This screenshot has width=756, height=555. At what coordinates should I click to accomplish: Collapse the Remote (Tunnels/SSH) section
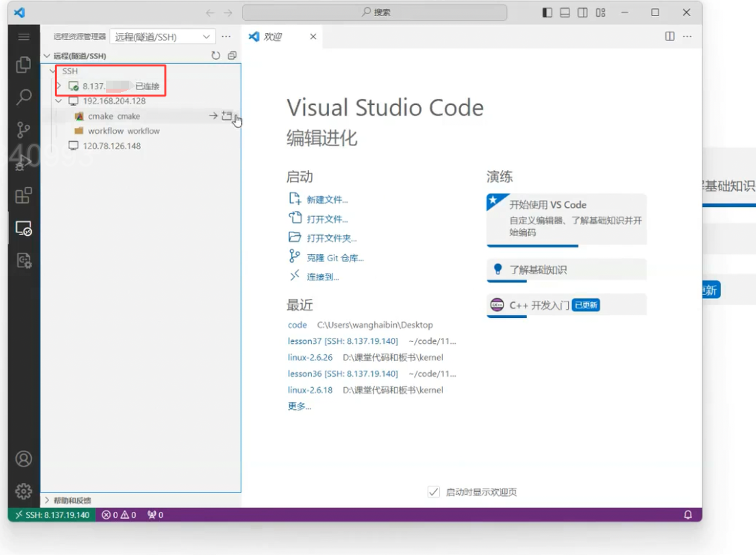(x=47, y=56)
